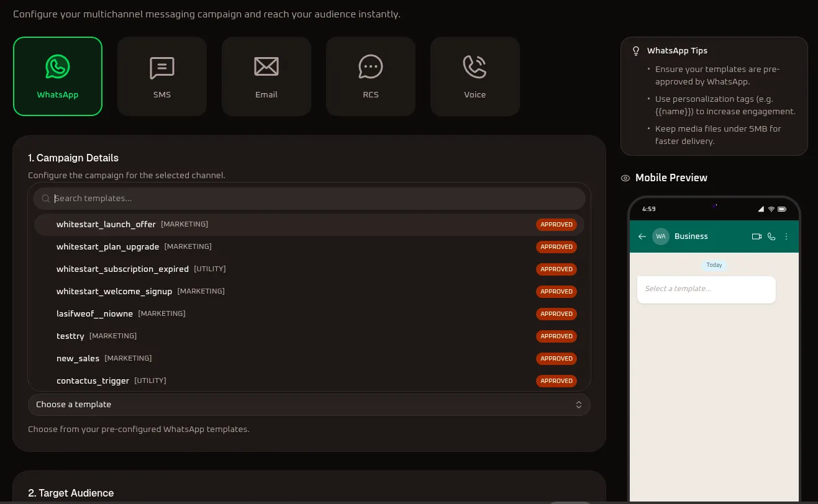Click the "Select a template..." message bubble

(706, 290)
